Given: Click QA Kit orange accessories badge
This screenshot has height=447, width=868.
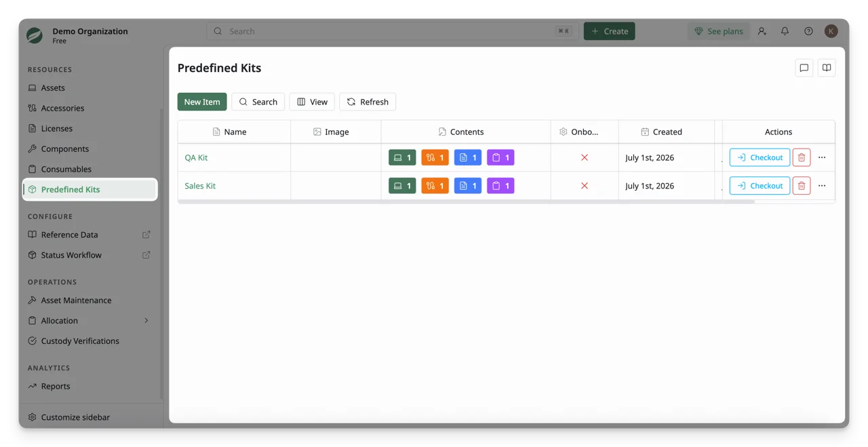Looking at the screenshot, I should (435, 157).
